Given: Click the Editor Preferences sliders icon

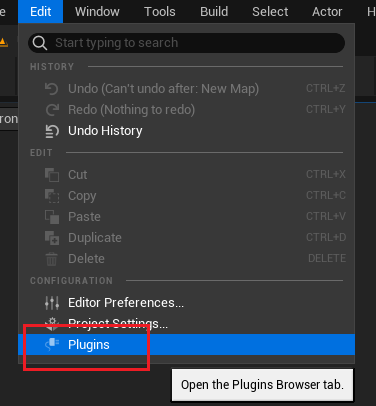Looking at the screenshot, I should (x=52, y=303).
